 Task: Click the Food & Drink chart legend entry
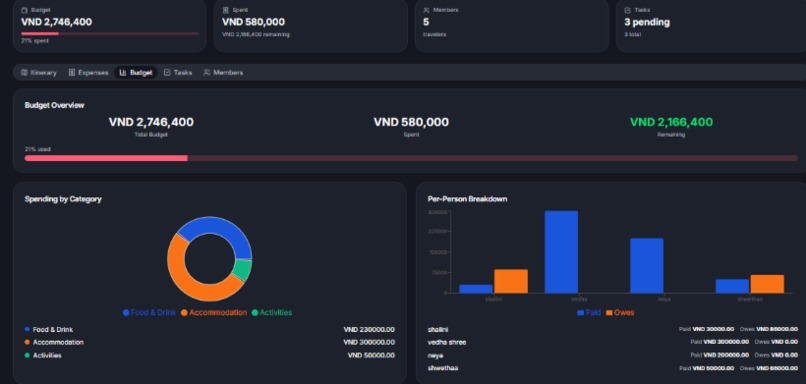click(149, 313)
